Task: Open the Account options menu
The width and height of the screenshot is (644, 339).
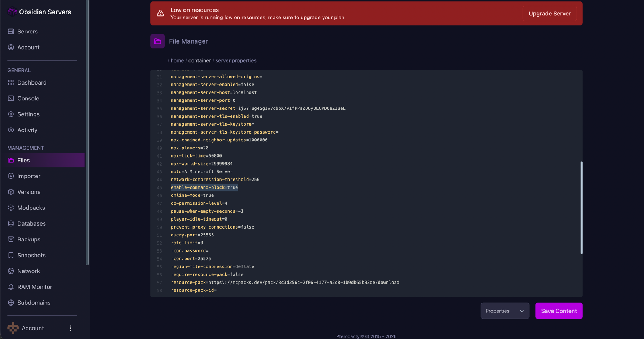Action: pos(71,328)
